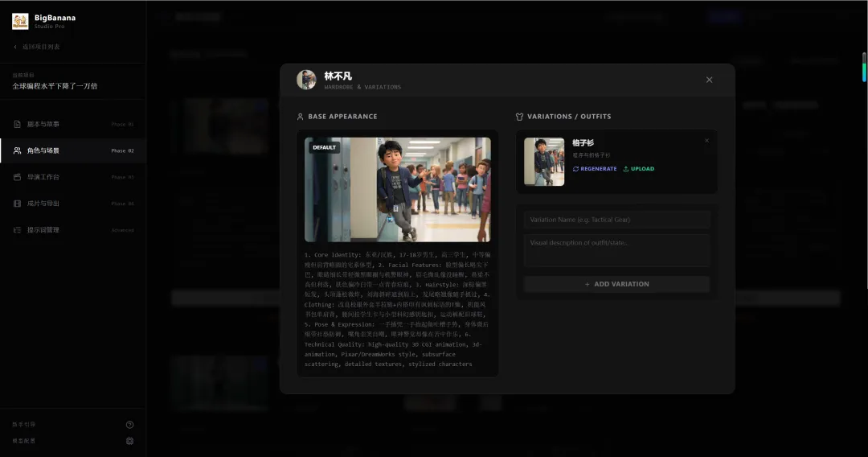Focus the Variation Name input field
Screen dimensions: 868x457
coord(617,220)
